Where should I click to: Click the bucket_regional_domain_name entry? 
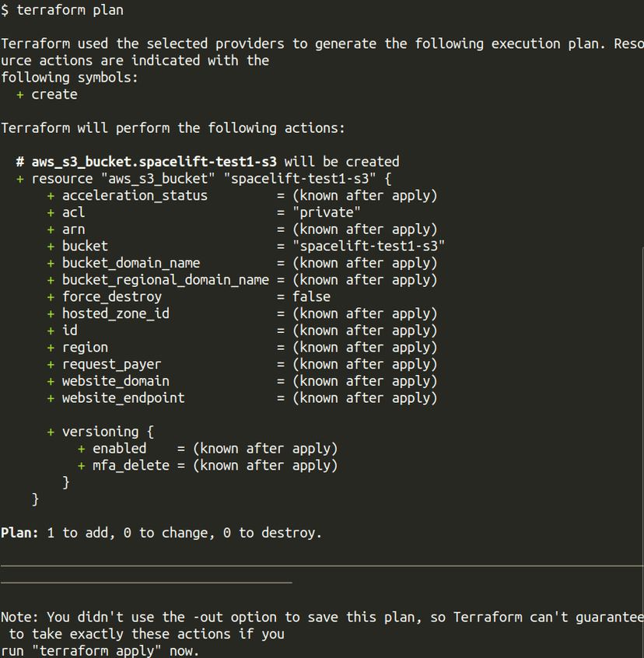pos(165,279)
